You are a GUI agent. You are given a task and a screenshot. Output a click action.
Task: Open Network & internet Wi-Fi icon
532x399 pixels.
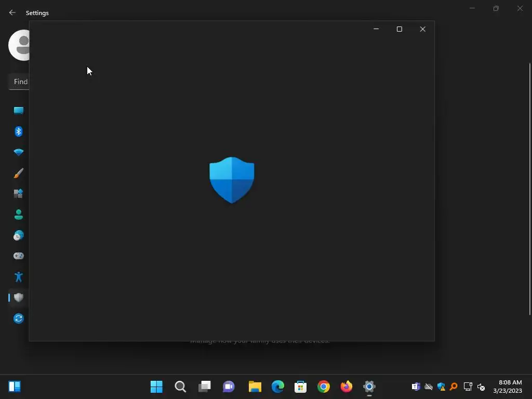[19, 152]
